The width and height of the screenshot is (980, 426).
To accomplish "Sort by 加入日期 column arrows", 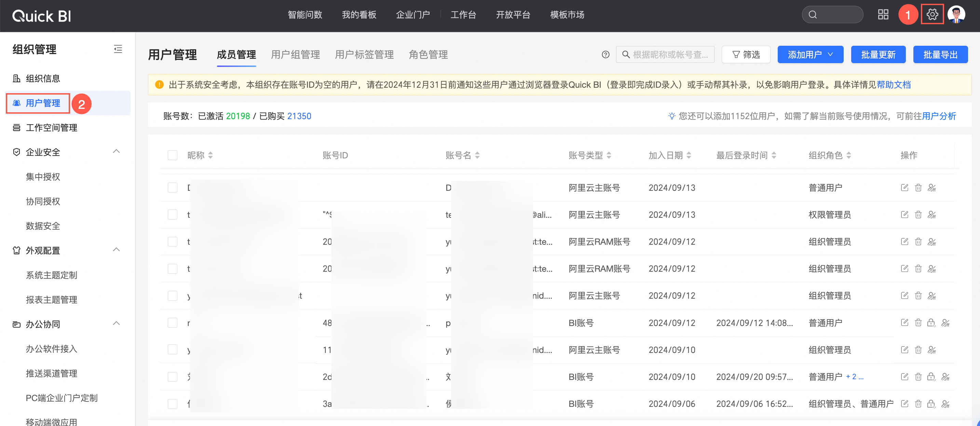I will point(689,155).
